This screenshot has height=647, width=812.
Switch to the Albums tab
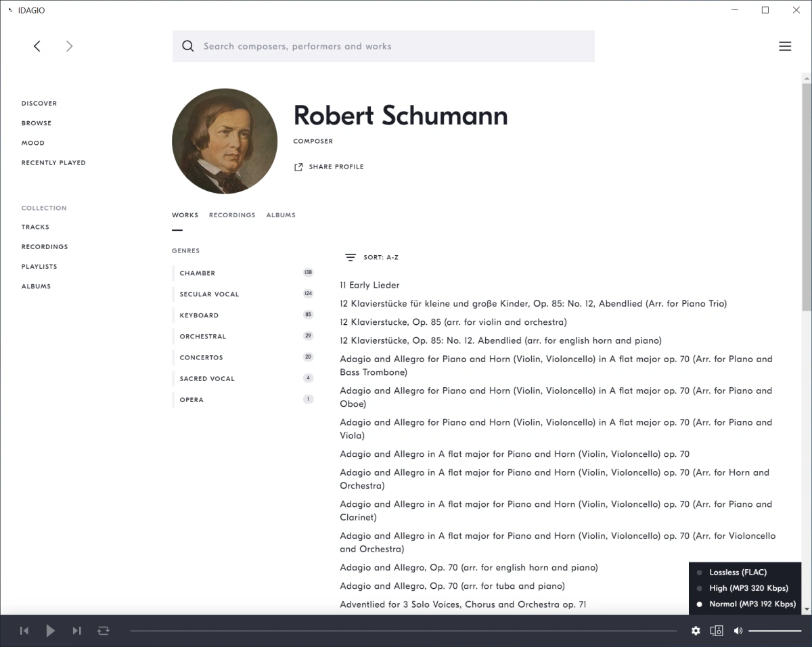[281, 215]
